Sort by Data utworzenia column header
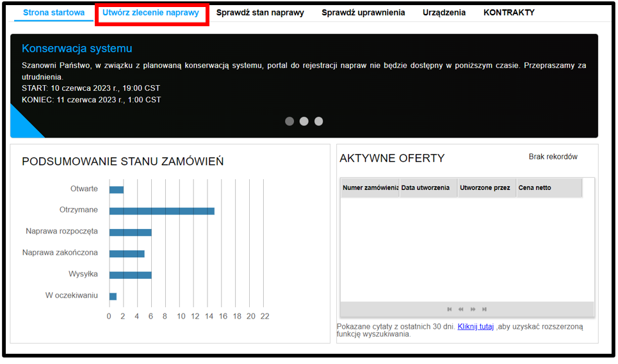The width and height of the screenshot is (618, 364). coord(428,187)
